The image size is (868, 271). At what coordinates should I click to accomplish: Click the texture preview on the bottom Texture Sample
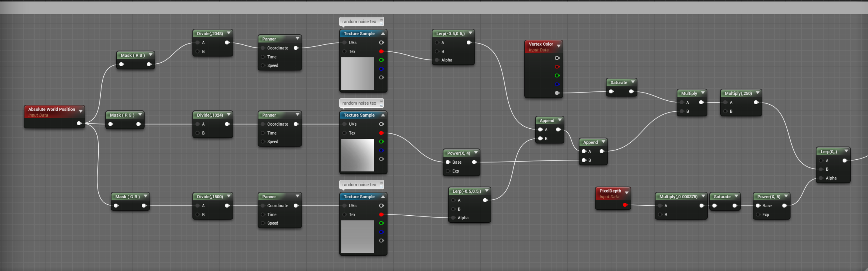pos(357,237)
